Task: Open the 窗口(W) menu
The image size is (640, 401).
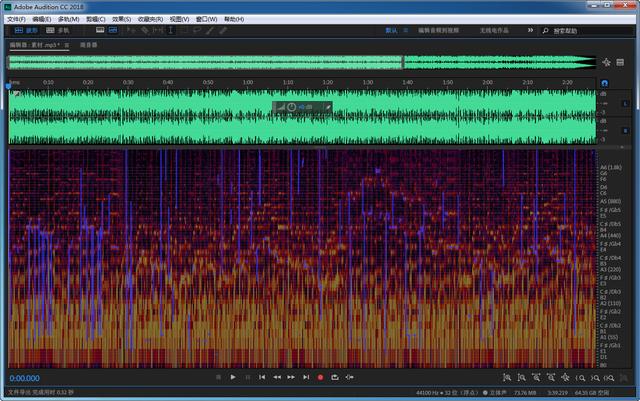Action: 206,19
